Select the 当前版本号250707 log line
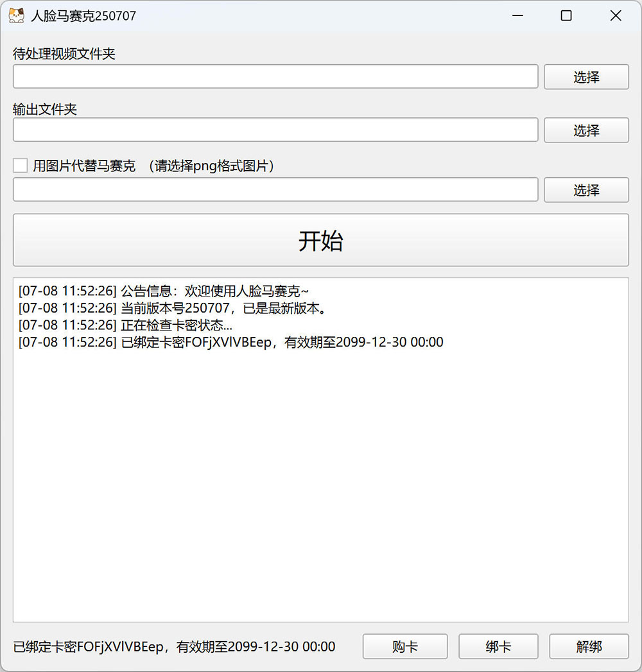The image size is (642, 672). coord(173,308)
